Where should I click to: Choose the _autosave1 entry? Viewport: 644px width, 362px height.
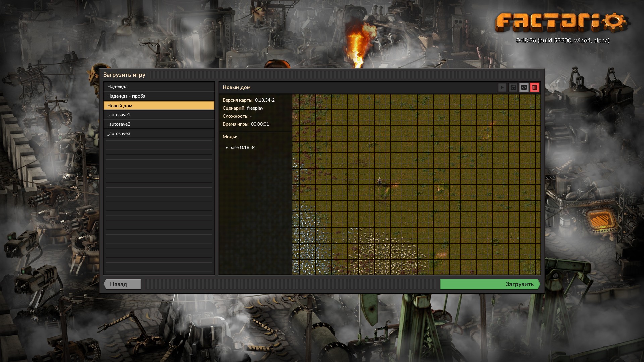tap(159, 115)
